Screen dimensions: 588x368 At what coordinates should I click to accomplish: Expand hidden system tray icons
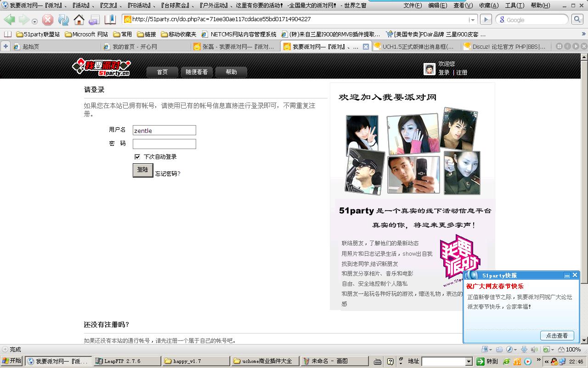[x=546, y=362]
